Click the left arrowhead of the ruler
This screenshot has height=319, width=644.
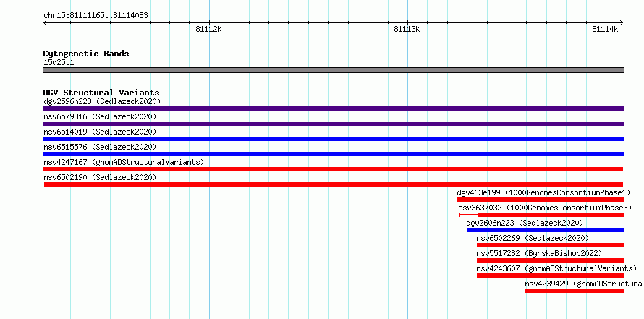pos(45,22)
